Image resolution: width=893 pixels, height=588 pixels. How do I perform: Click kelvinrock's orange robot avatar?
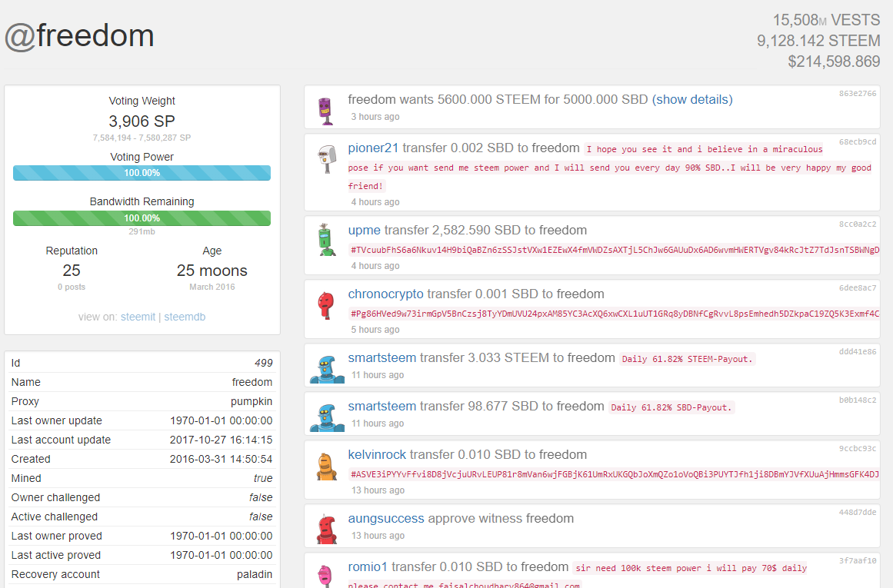326,467
